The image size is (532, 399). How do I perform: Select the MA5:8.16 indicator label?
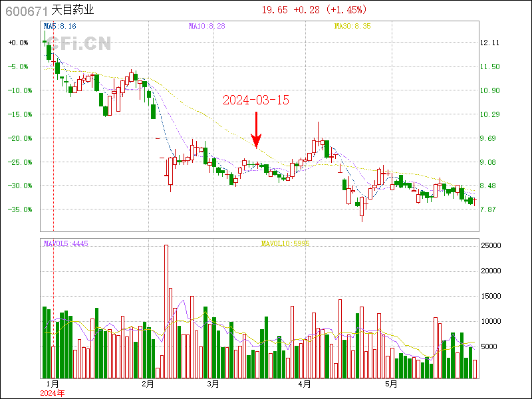[60, 26]
